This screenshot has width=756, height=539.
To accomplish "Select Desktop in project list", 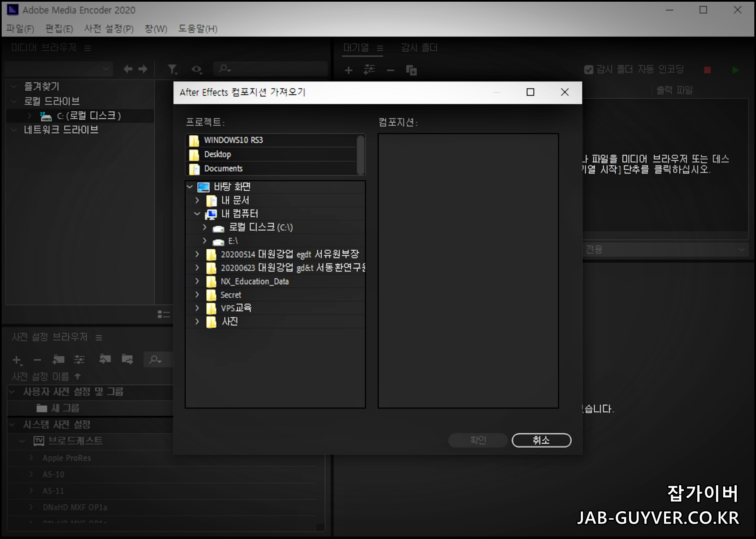I will (x=271, y=154).
